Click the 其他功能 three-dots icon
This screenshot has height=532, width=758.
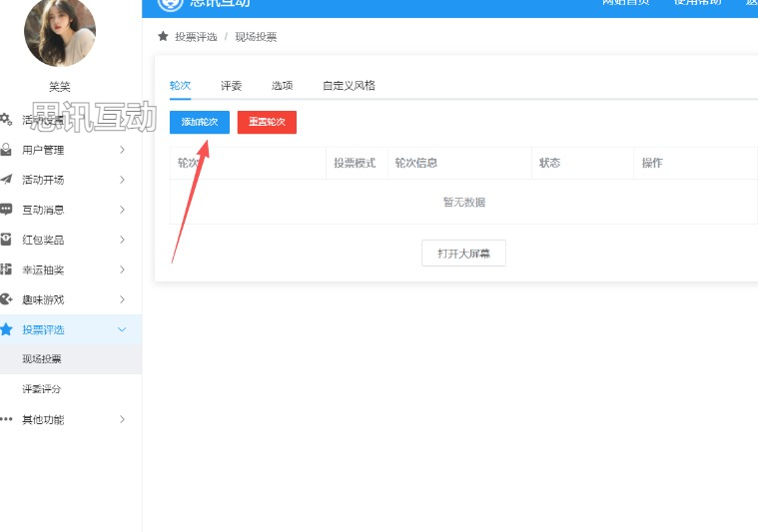[6, 419]
